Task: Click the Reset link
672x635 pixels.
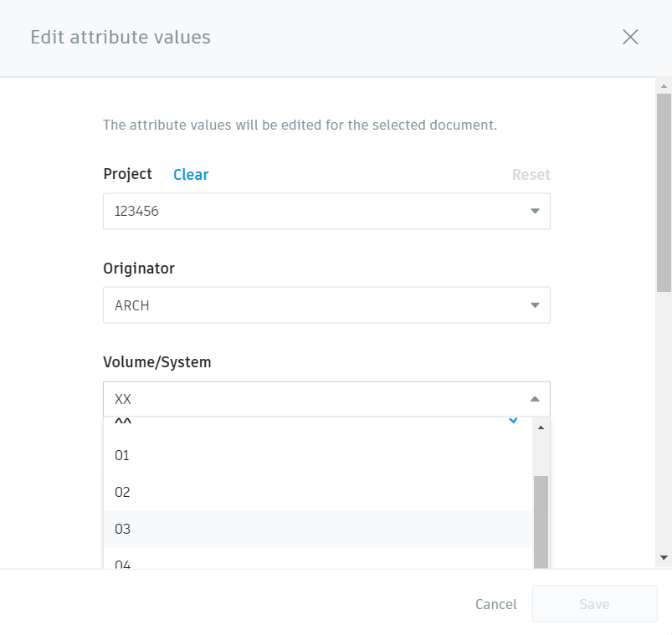Action: point(531,174)
